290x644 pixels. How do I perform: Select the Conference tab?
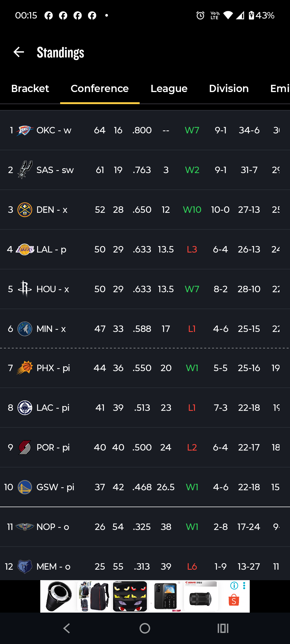(100, 89)
